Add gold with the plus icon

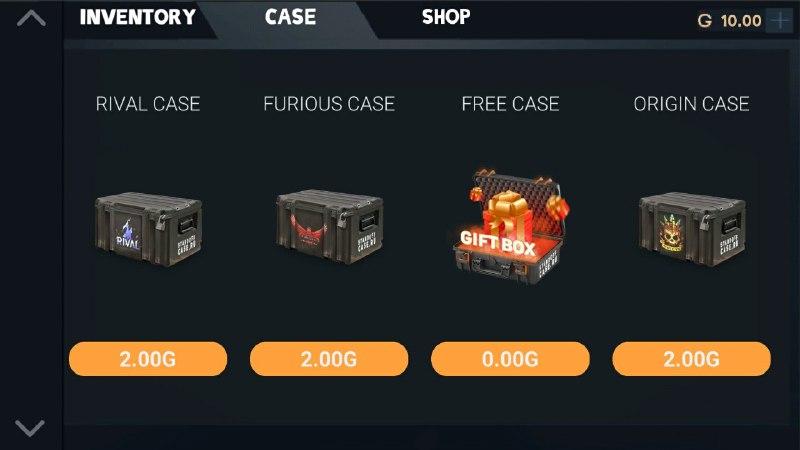pos(780,20)
